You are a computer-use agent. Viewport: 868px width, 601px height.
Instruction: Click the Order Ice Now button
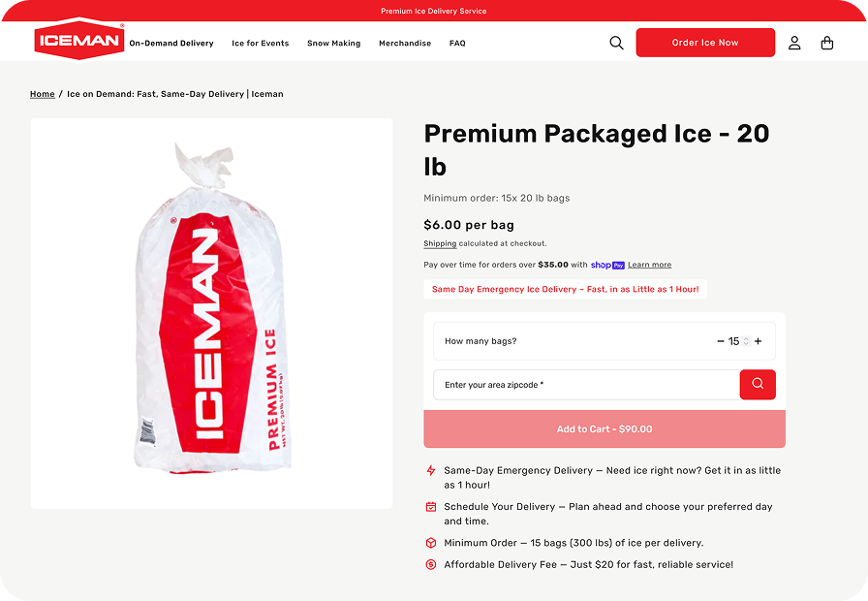705,43
